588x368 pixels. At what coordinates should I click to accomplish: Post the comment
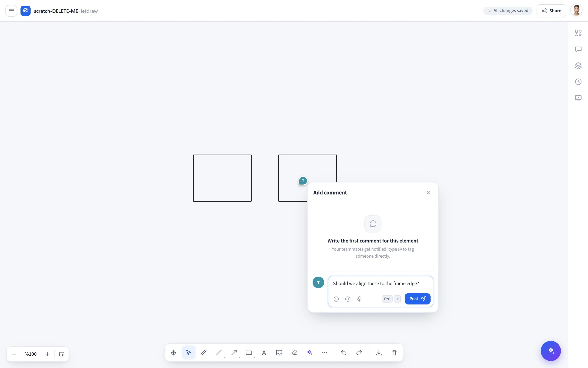(417, 299)
